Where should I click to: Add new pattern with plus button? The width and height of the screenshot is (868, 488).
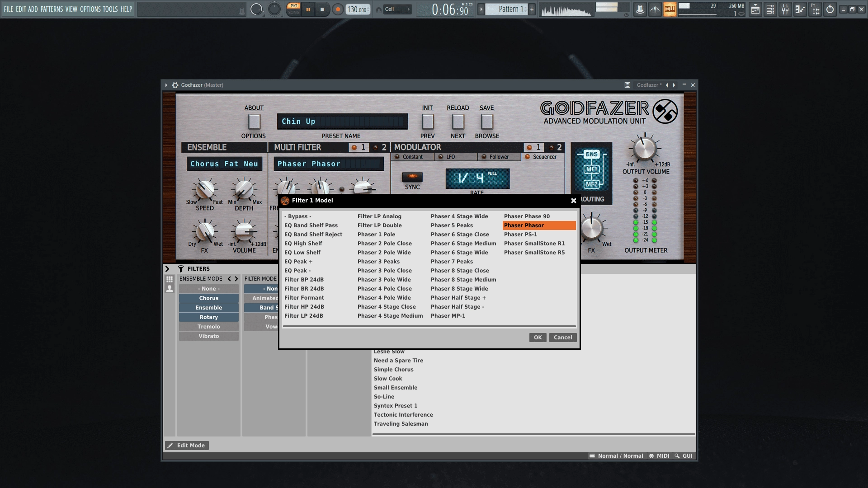click(532, 9)
